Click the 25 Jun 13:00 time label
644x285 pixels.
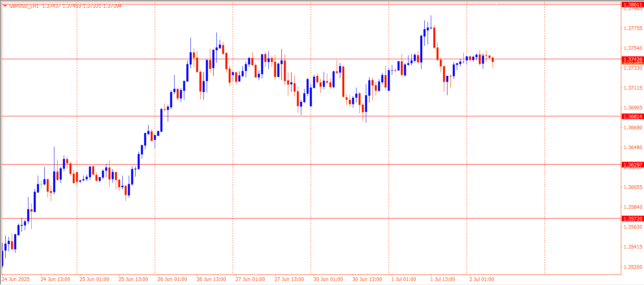click(133, 279)
